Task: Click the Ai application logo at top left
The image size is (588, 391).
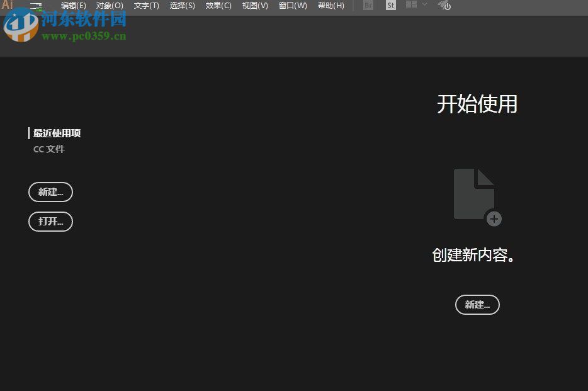Action: [7, 5]
